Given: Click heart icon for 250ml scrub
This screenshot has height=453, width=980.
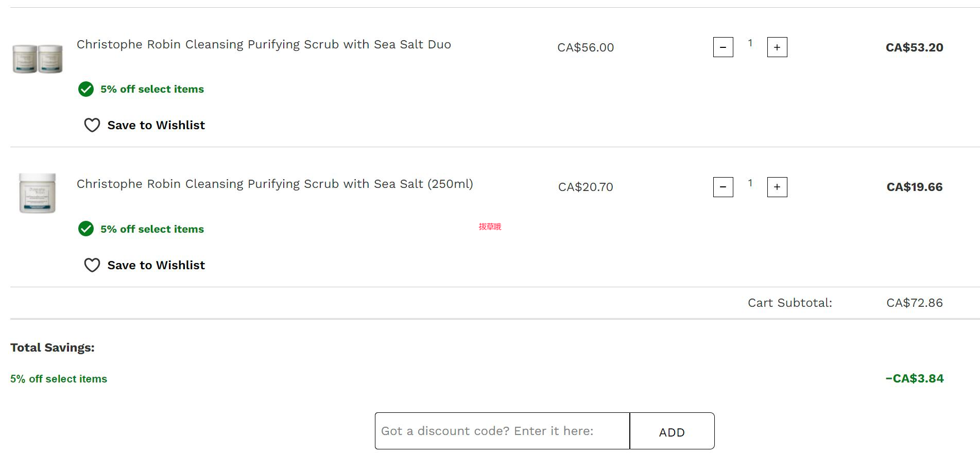Looking at the screenshot, I should 92,265.
